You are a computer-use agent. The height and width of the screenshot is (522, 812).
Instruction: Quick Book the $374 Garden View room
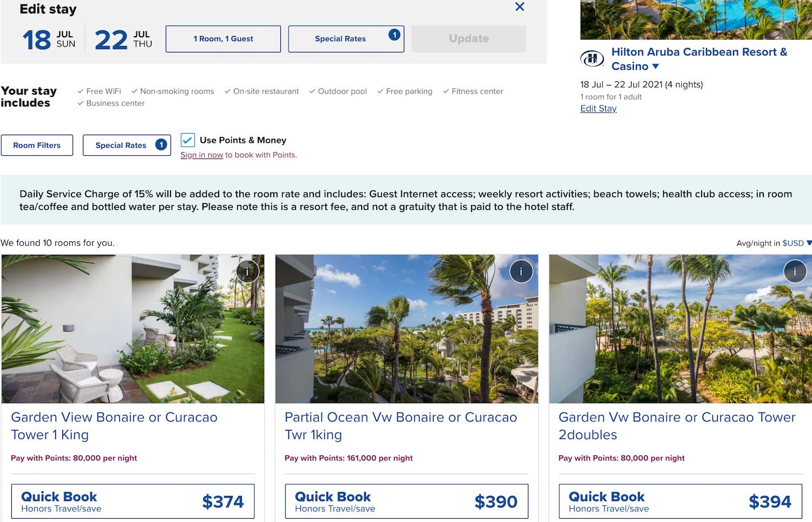(133, 501)
